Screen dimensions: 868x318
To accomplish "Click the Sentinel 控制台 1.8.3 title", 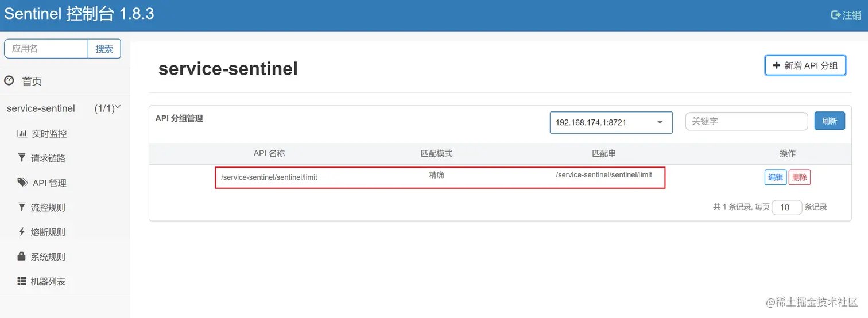I will 79,14.
